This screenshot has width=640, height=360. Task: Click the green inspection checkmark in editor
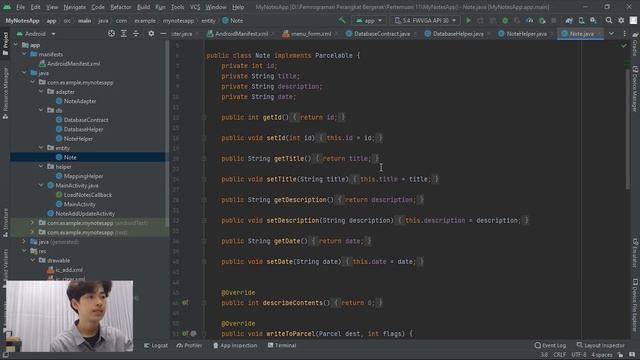click(624, 46)
